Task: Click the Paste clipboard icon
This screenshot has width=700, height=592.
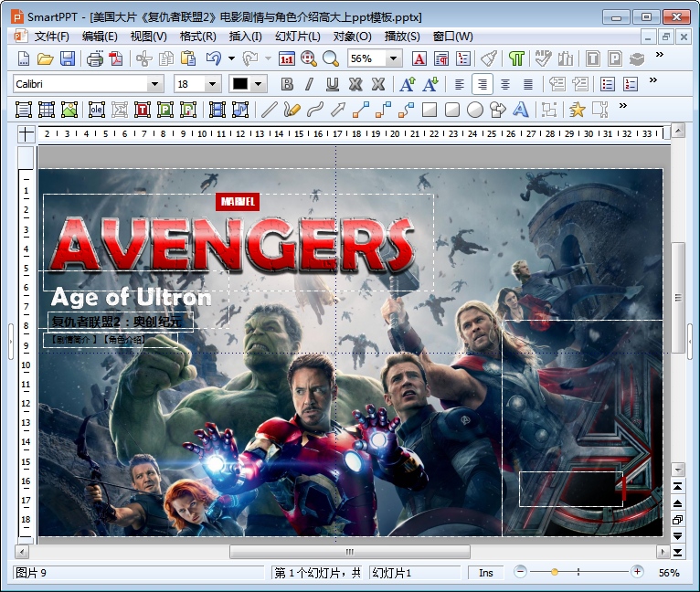Action: click(188, 58)
